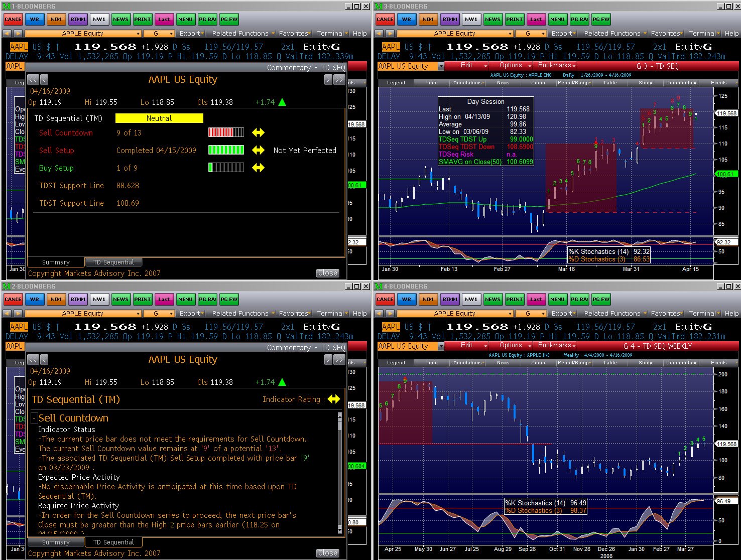Click the TDST Support Line 88.628 value
This screenshot has width=741, height=560.
click(128, 186)
